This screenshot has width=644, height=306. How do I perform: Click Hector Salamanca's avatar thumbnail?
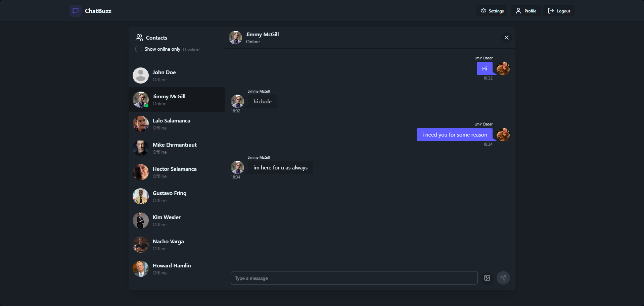pyautogui.click(x=141, y=172)
